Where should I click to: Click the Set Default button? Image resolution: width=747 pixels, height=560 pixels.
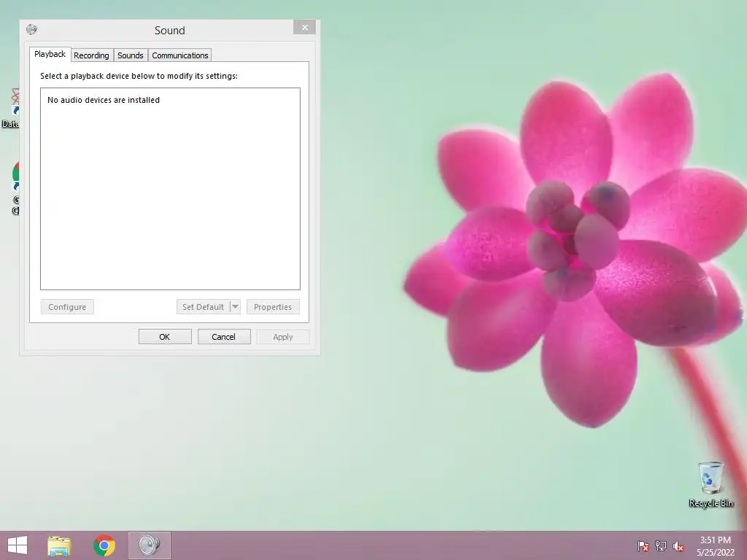(203, 307)
